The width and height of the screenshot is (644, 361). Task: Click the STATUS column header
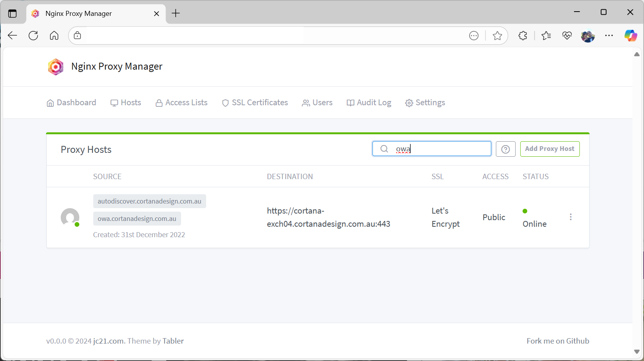(536, 176)
